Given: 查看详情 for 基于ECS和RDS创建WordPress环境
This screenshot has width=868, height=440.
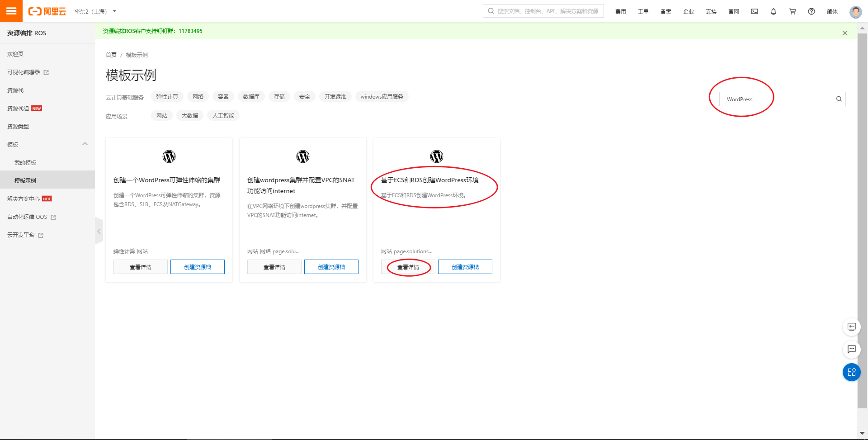Looking at the screenshot, I should point(408,267).
